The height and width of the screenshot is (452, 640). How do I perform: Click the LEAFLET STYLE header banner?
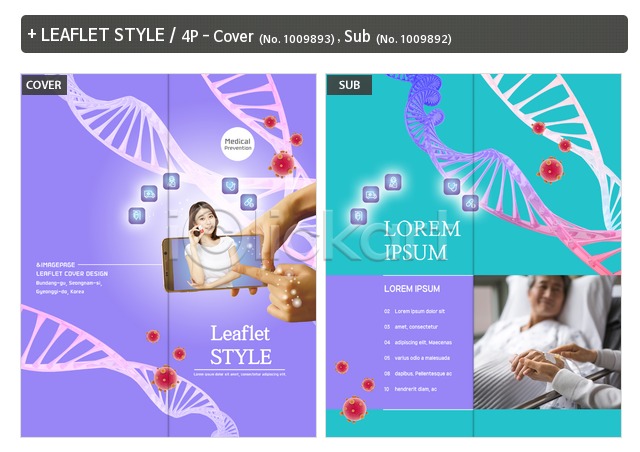click(324, 34)
